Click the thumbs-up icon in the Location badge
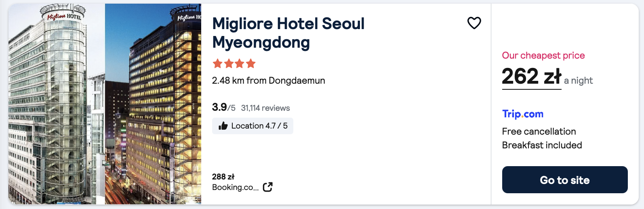This screenshot has height=209, width=644. coord(223,126)
